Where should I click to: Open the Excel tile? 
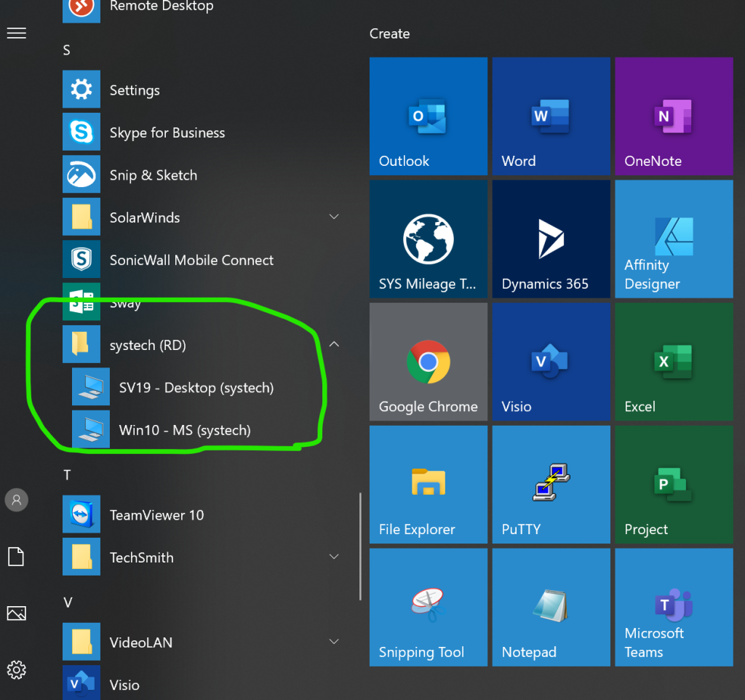(x=674, y=362)
